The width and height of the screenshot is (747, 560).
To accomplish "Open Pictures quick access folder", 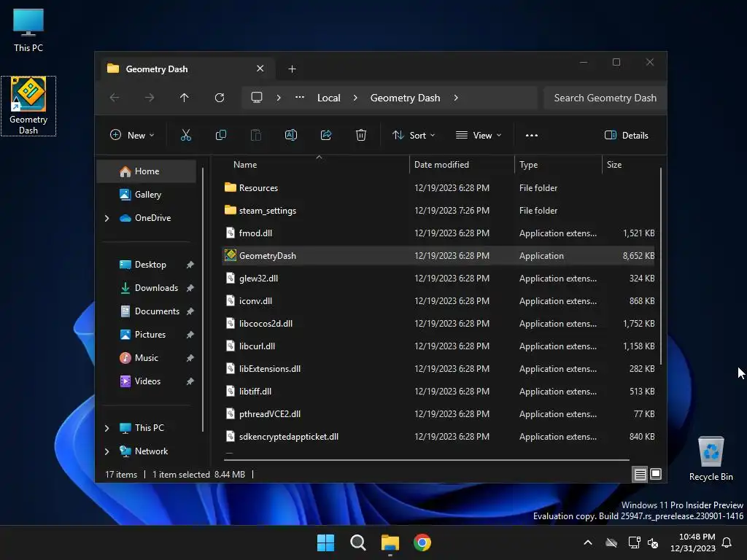I will point(150,335).
